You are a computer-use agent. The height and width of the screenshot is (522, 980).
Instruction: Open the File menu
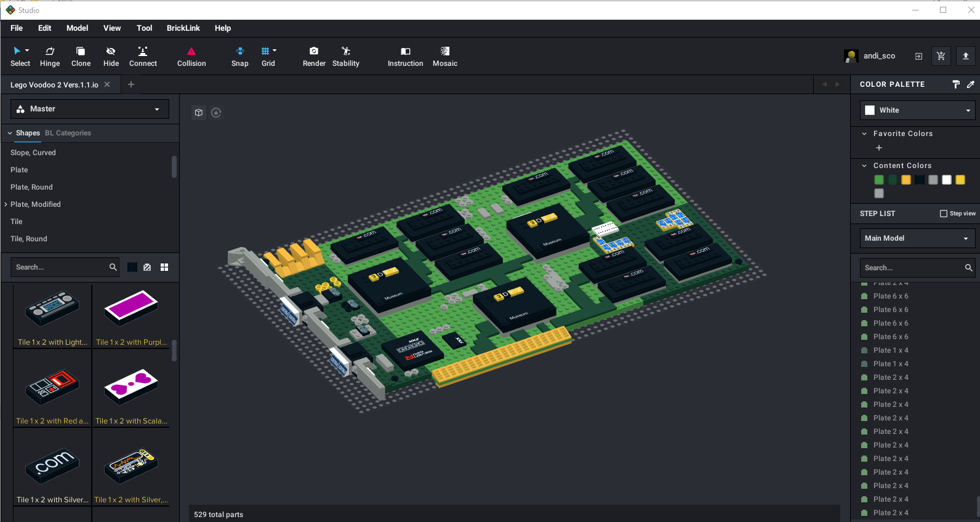pyautogui.click(x=17, y=28)
